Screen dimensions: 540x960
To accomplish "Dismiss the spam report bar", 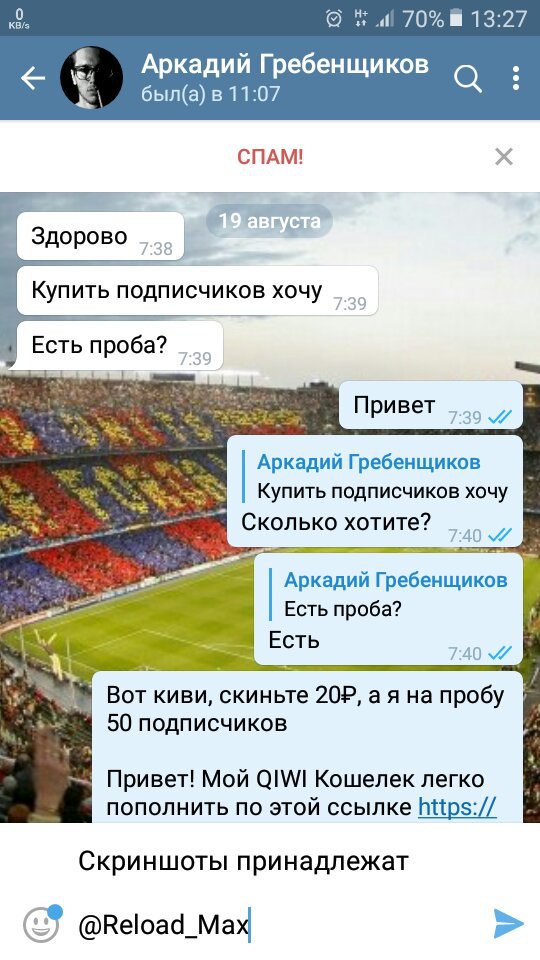I will click(x=504, y=157).
